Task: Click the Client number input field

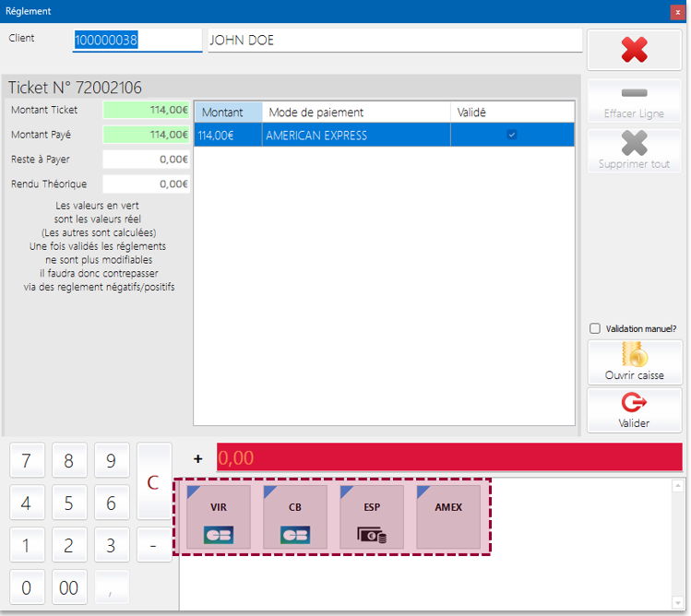Action: (137, 41)
